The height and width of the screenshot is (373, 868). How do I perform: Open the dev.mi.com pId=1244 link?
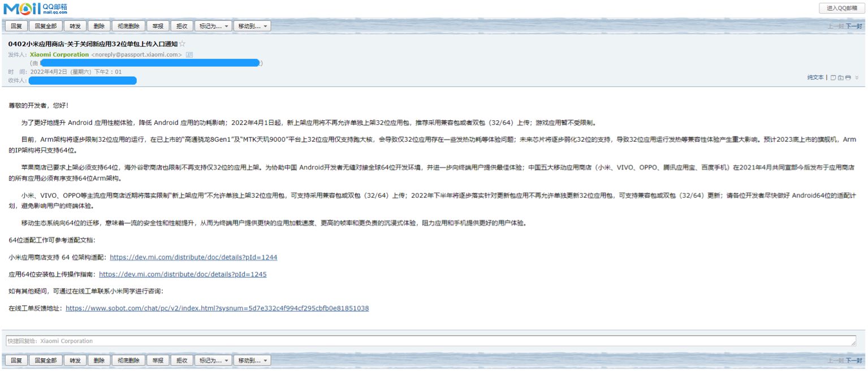(193, 257)
